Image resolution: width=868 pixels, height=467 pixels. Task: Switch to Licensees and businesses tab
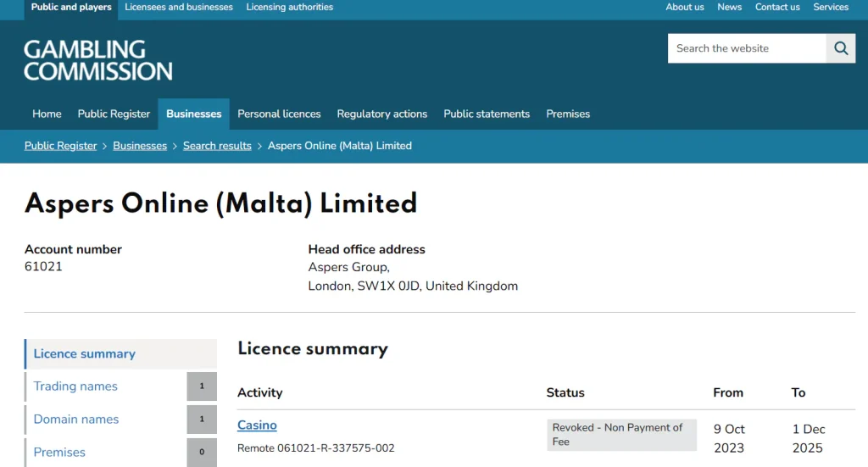[x=179, y=7]
